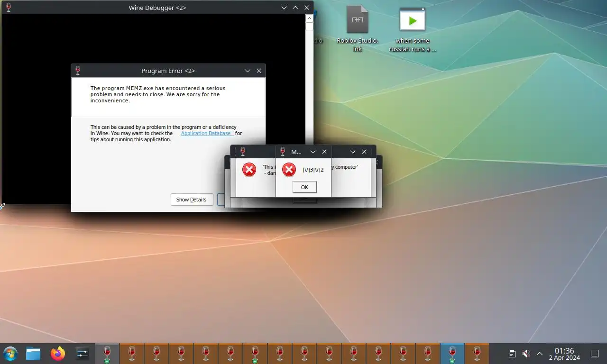Select the 'when some russian runs a...' video file
This screenshot has height=364, width=607.
(x=413, y=29)
